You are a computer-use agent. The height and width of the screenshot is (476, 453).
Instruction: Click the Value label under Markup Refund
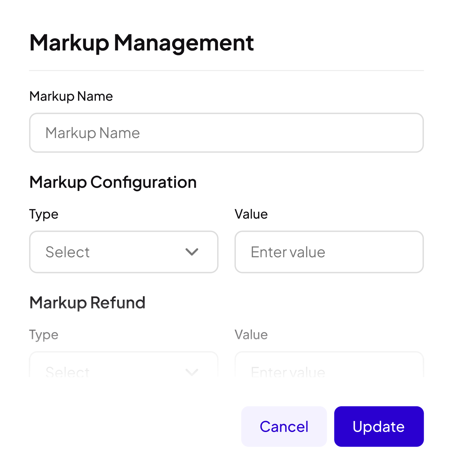[251, 335]
